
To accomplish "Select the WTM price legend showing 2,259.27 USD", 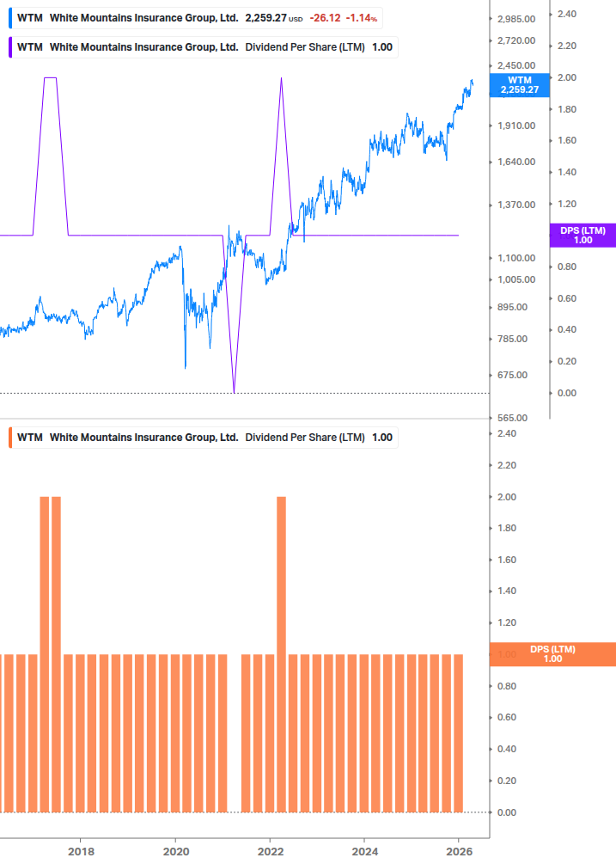I will (197, 18).
